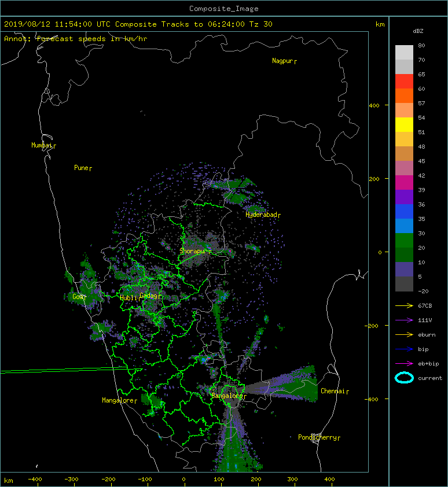Image resolution: width=448 pixels, height=487 pixels.
Task: Click the 'Chennai' city label
Action: 333,391
